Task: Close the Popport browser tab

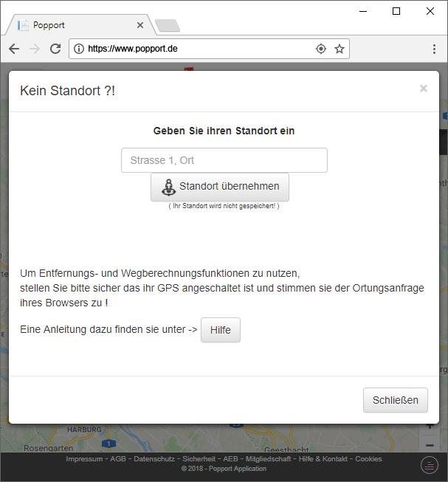Action: pos(140,25)
